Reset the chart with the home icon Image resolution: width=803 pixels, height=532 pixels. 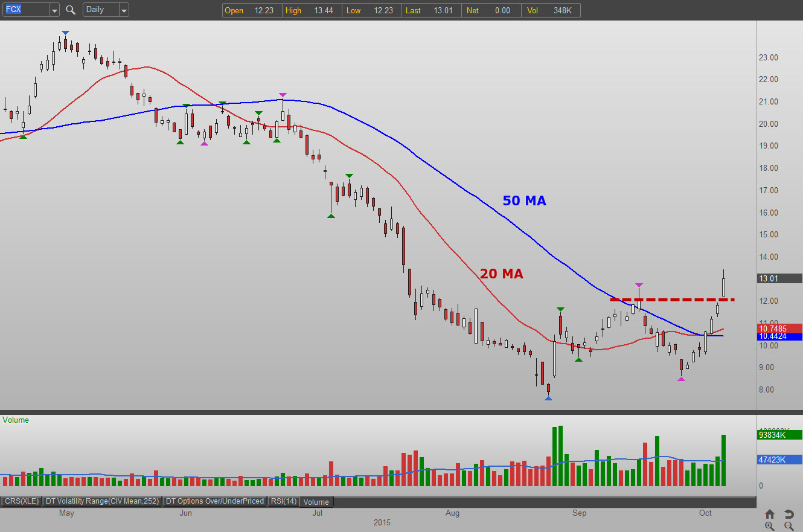coord(770,514)
